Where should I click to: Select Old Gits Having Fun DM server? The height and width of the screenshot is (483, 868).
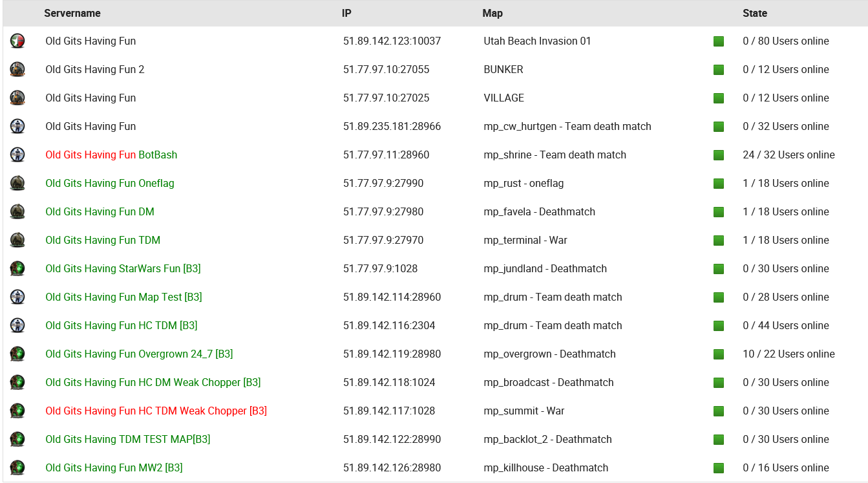[100, 212]
